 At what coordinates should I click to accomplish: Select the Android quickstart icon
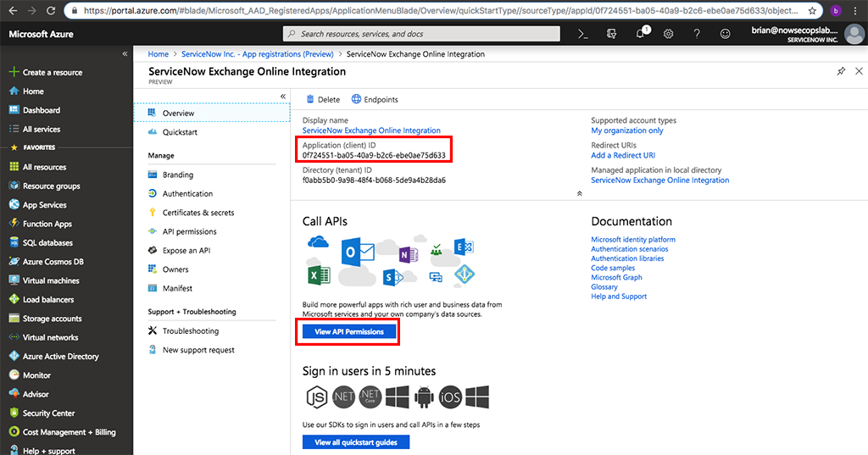click(424, 397)
